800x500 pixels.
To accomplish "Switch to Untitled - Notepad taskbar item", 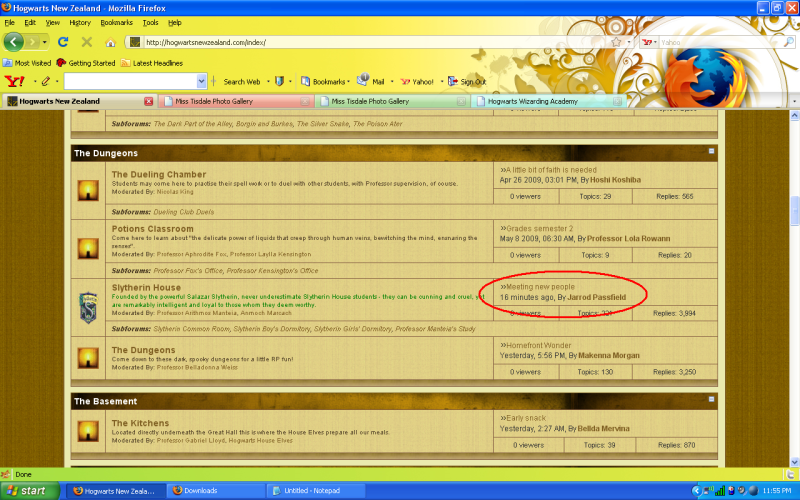I will 315,491.
